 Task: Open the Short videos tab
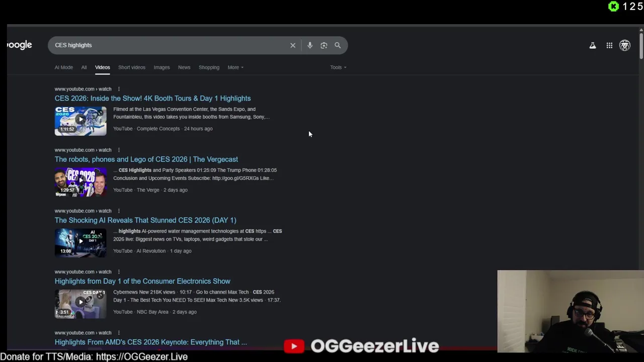click(132, 67)
